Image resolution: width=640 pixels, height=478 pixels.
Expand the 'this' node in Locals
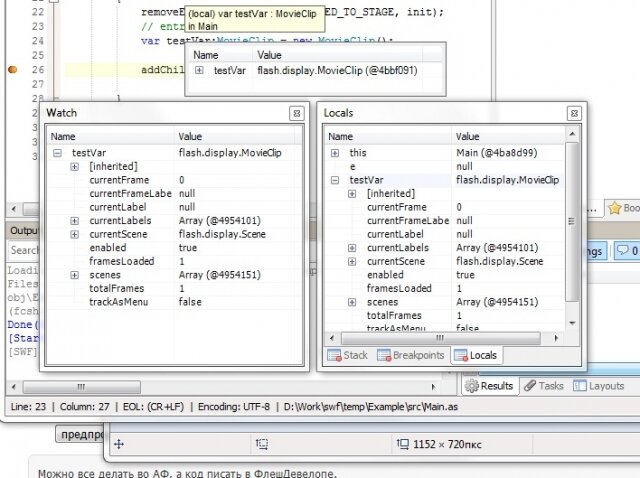[x=334, y=152]
